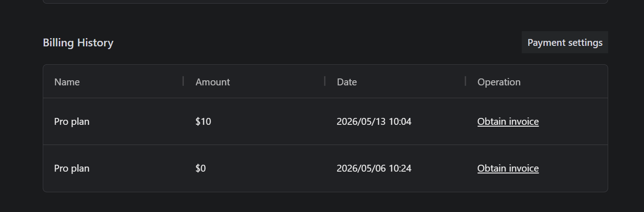Grab the divider between Date and Operation

coord(465,81)
